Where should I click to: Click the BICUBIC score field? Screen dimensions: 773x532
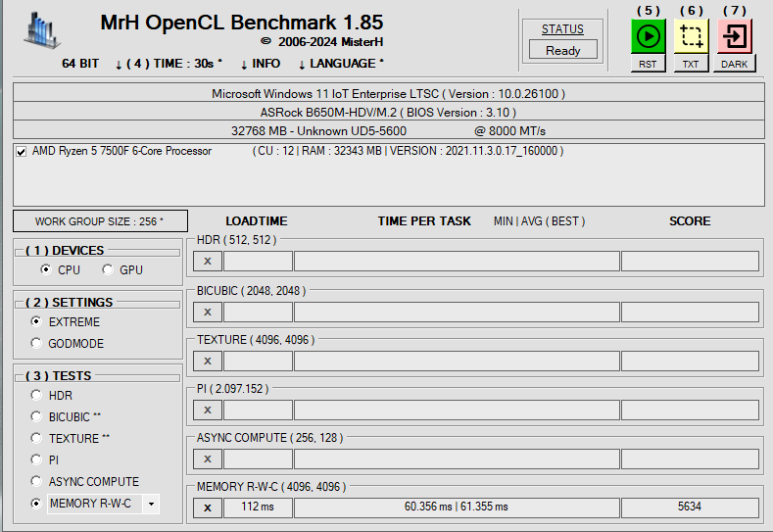[690, 313]
